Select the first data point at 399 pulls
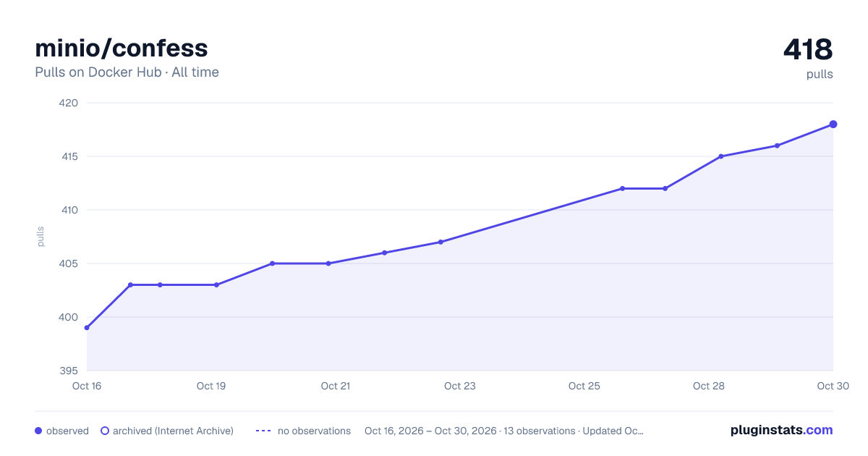868x456 pixels. click(87, 328)
